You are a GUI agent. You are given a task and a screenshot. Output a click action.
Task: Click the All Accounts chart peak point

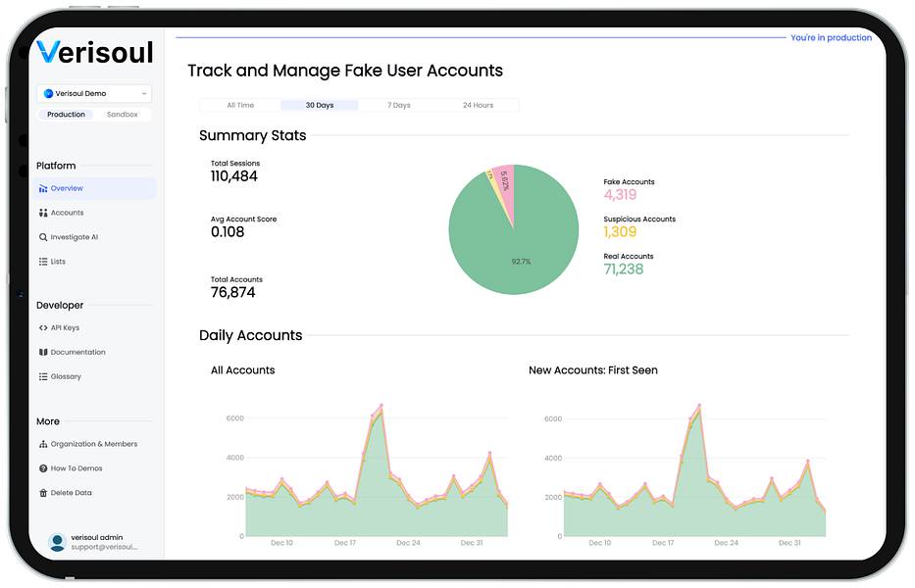381,405
